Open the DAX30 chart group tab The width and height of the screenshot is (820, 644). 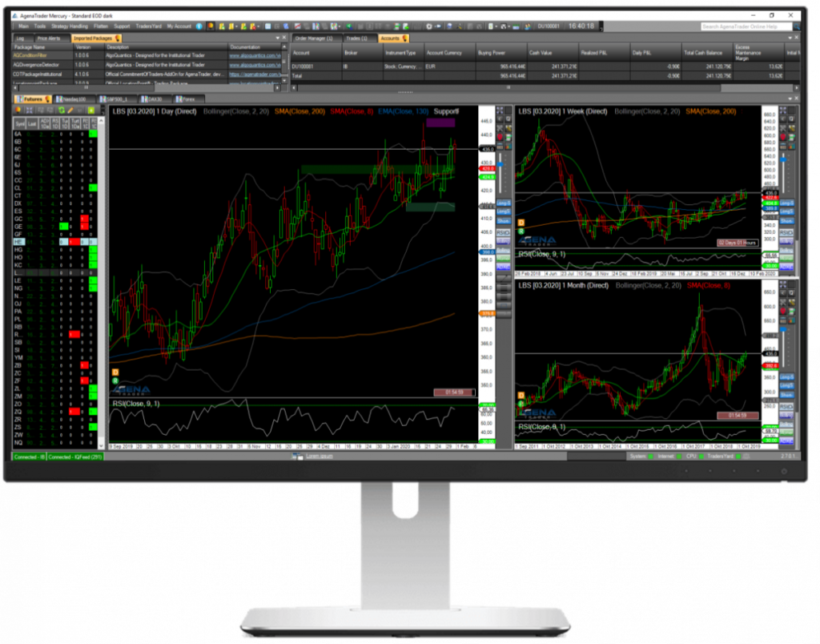click(155, 99)
